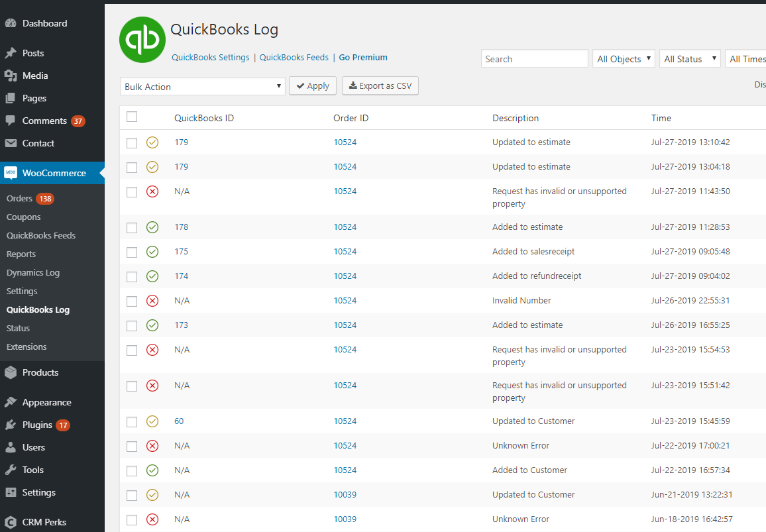The image size is (766, 532).
Task: Check the box for 13:10:42 row
Action: tap(132, 143)
